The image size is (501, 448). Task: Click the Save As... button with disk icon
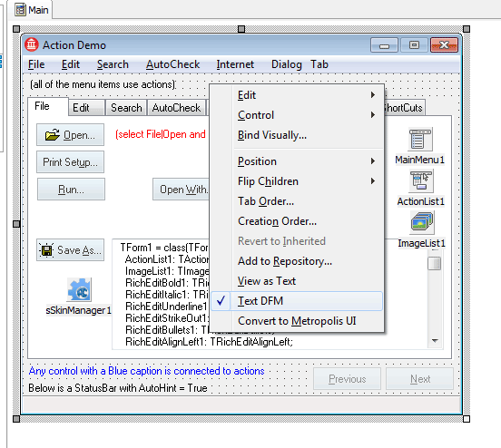click(x=70, y=250)
